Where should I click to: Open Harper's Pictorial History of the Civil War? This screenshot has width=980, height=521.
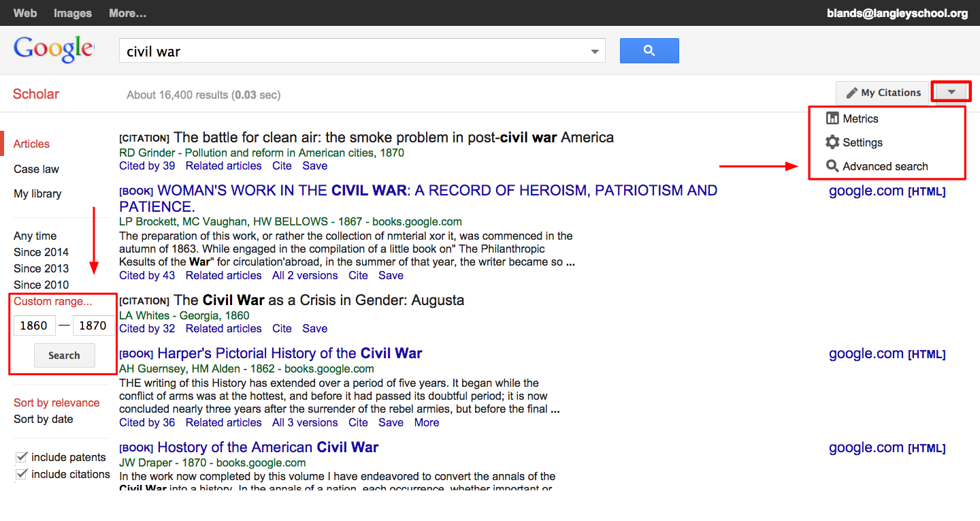click(x=289, y=353)
